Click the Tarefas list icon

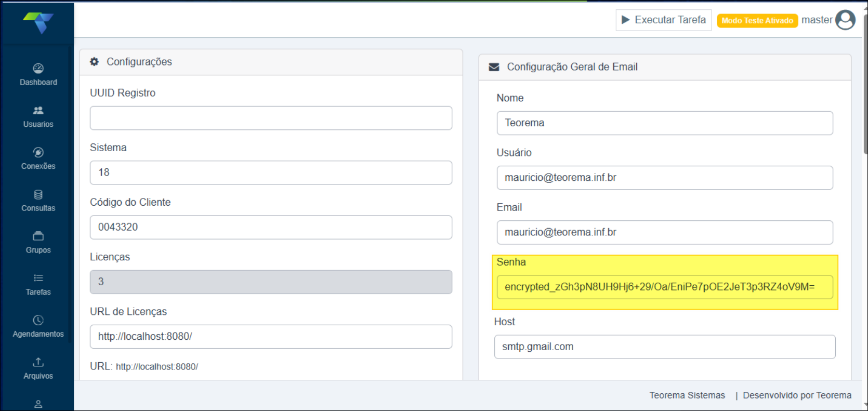pos(38,279)
